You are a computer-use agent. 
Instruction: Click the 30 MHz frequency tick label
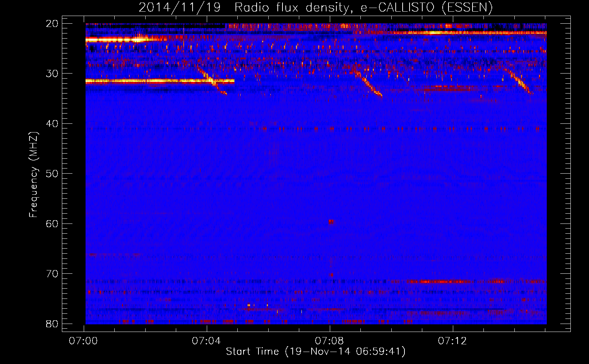point(52,74)
